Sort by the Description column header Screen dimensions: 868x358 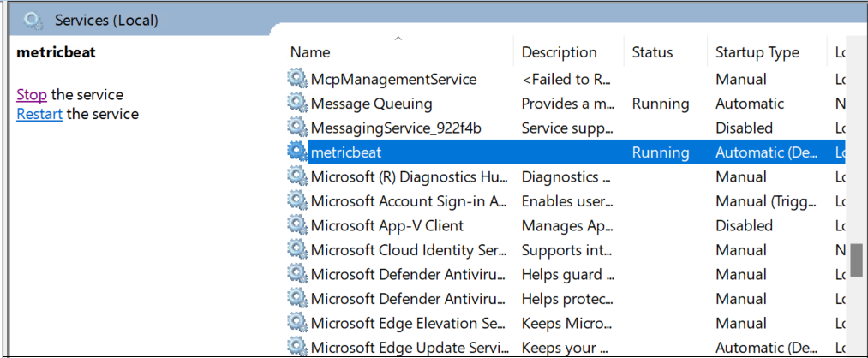tap(559, 52)
